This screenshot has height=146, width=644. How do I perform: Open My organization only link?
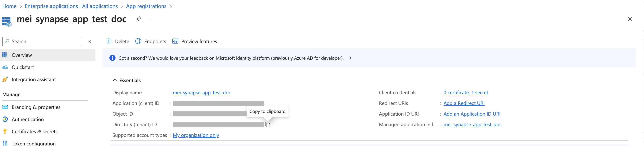coord(196,135)
